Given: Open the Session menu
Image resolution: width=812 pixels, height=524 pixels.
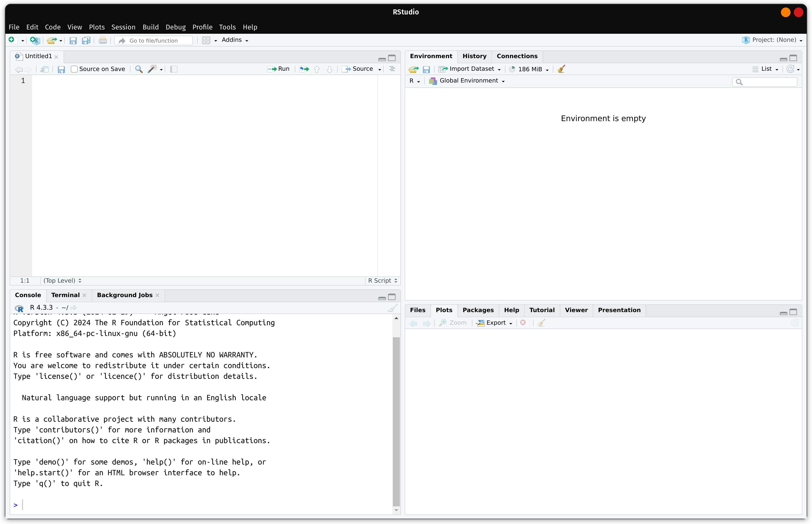Looking at the screenshot, I should click(123, 27).
